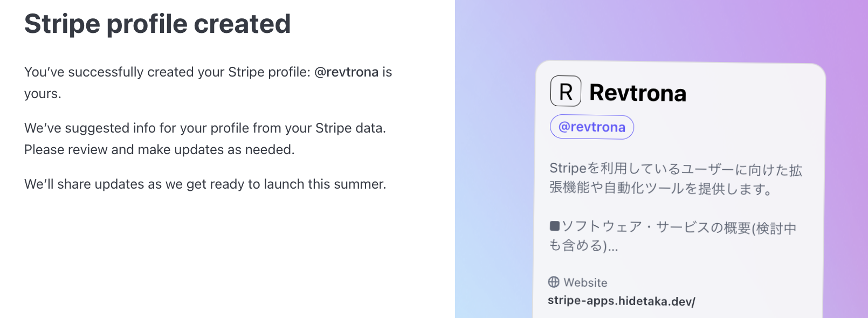This screenshot has width=868, height=318.
Task: Select the @revtrona handle badge
Action: pos(592,127)
